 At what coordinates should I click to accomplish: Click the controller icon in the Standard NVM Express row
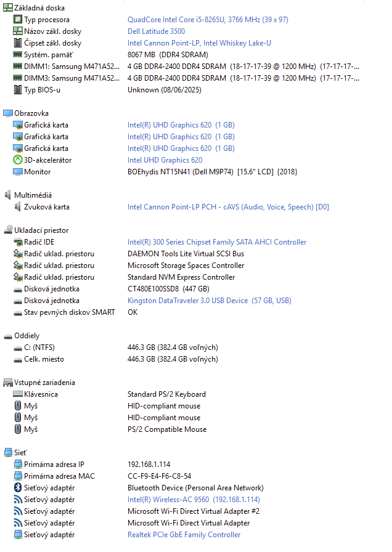[x=18, y=277]
